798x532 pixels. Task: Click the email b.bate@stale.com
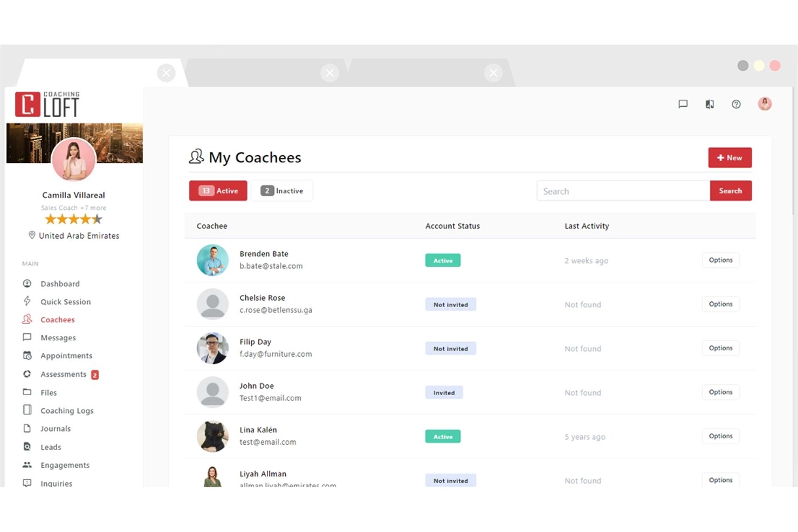[x=271, y=266]
